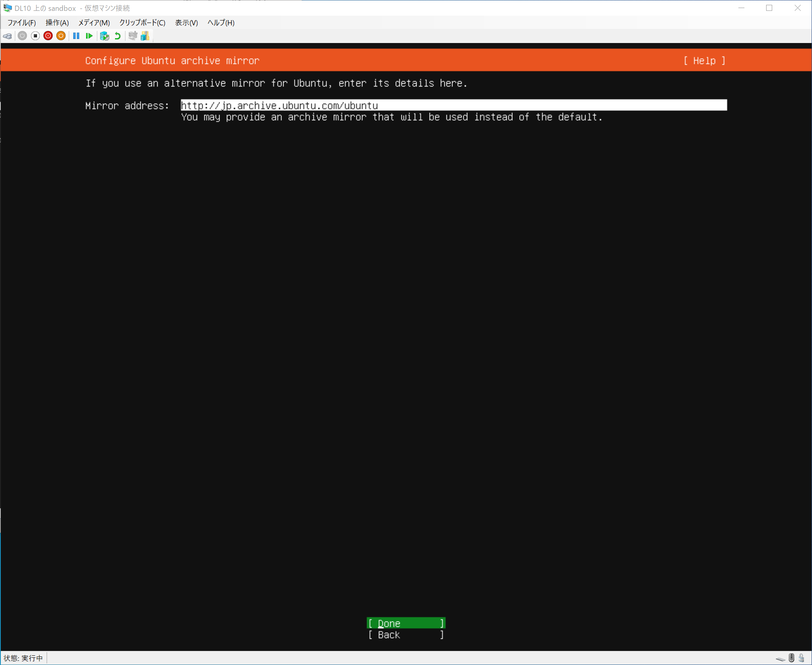This screenshot has height=665, width=812.
Task: Click the green Revert arrow icon
Action: point(117,36)
